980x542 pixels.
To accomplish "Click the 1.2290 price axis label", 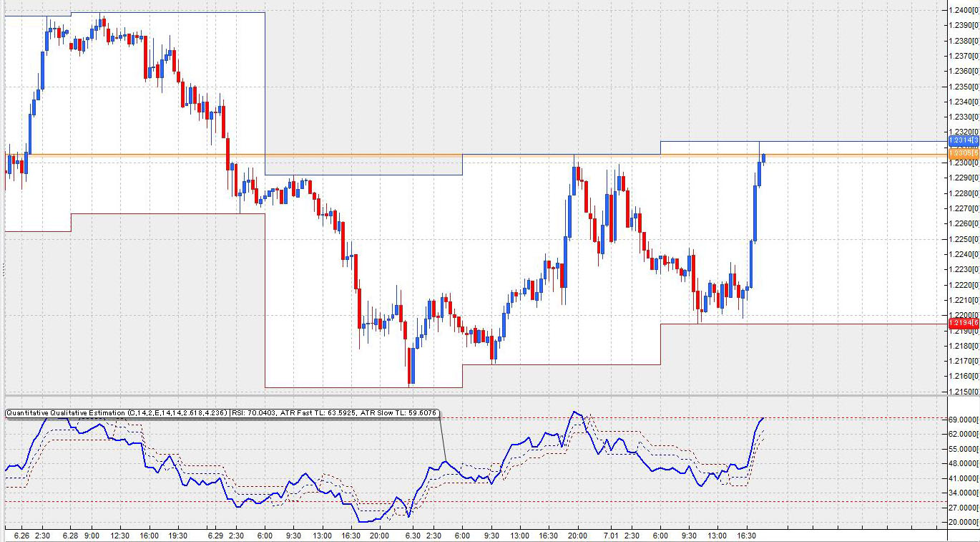I will click(965, 178).
